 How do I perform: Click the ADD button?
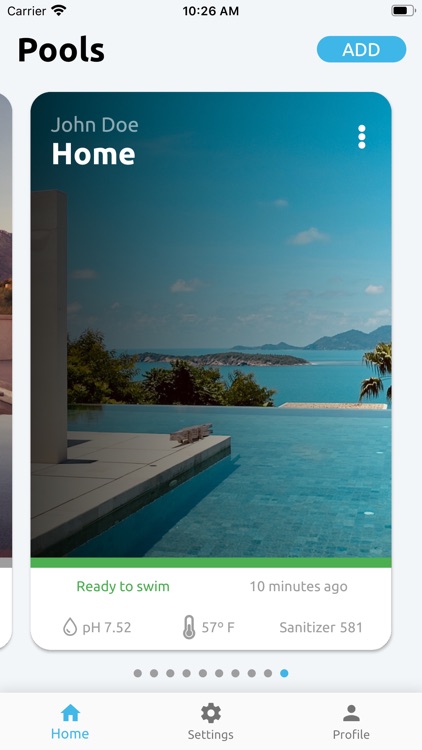point(361,49)
